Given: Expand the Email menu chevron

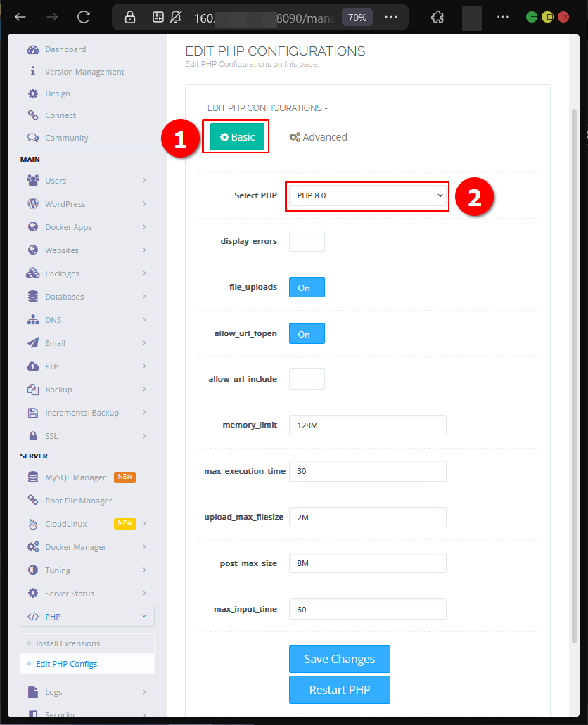Looking at the screenshot, I should (144, 342).
